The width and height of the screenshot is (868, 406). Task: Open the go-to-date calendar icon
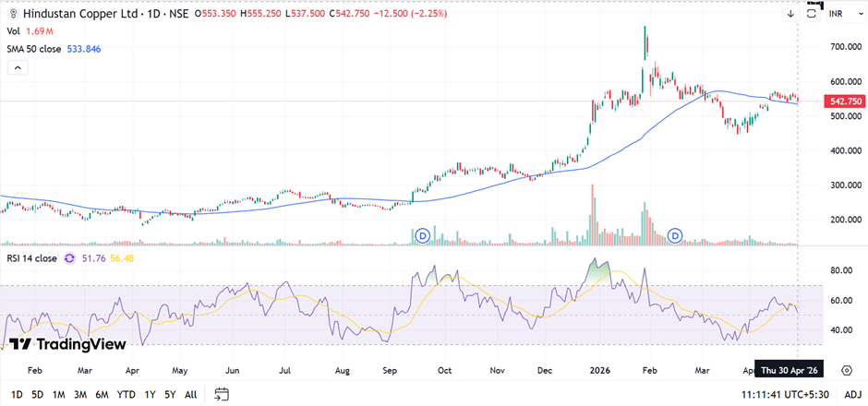coord(222,394)
